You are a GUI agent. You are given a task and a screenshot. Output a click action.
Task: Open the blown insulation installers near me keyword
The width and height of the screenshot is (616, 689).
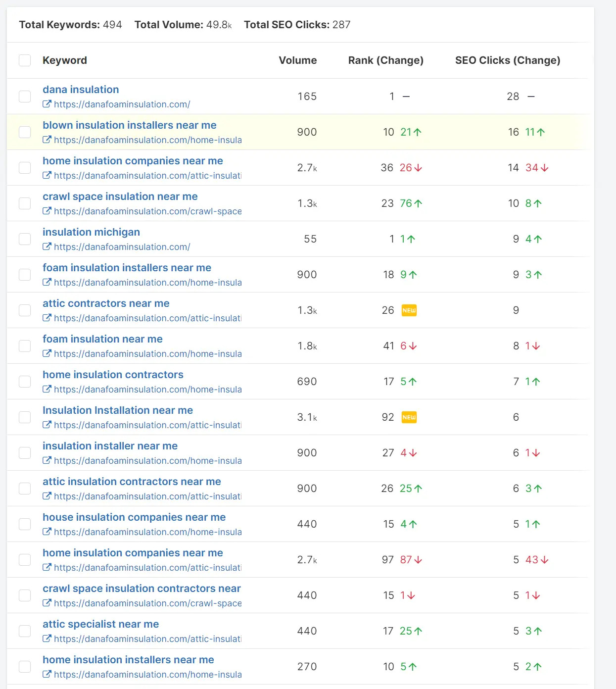tap(130, 125)
